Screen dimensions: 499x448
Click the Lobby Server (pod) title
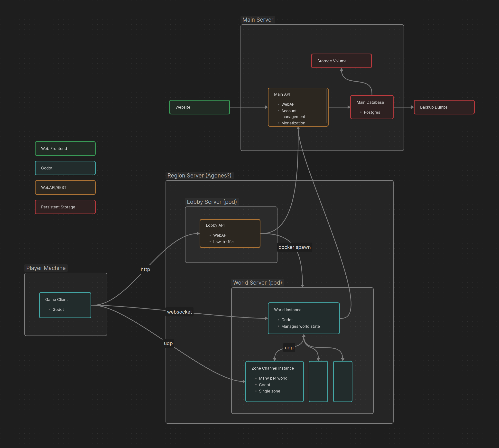[x=212, y=202]
